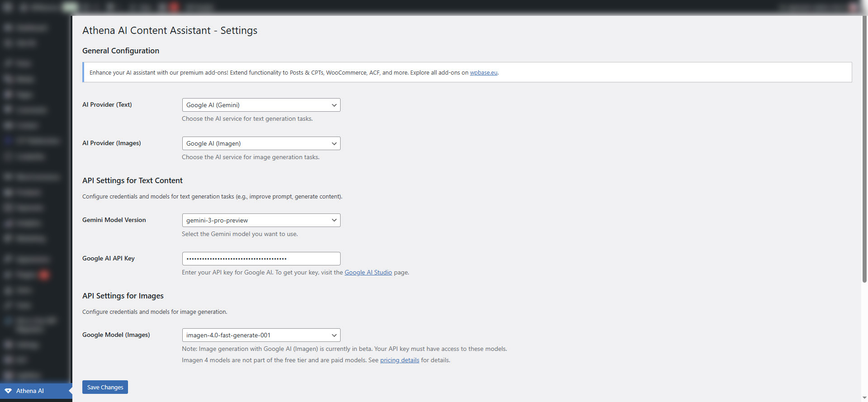Click the 'API Settings for Text Content' heading

[x=133, y=180]
